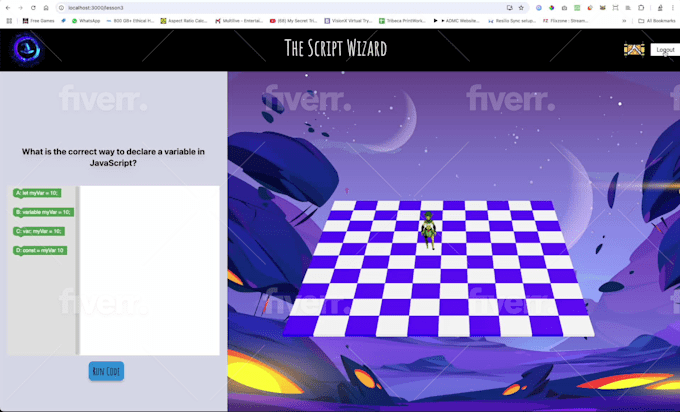Click the green character on the checkerboard
680x412 pixels.
(x=428, y=231)
